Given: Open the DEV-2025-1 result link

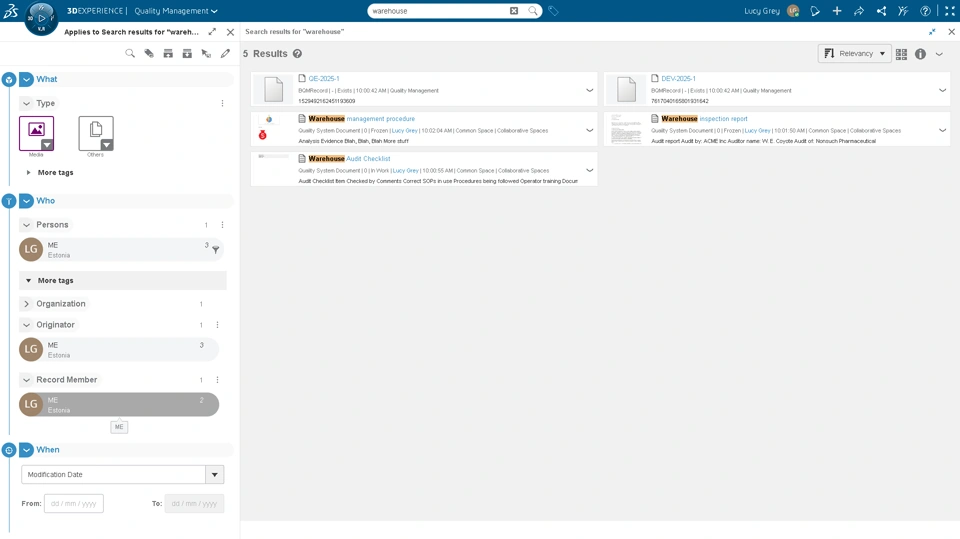Looking at the screenshot, I should pyautogui.click(x=678, y=78).
